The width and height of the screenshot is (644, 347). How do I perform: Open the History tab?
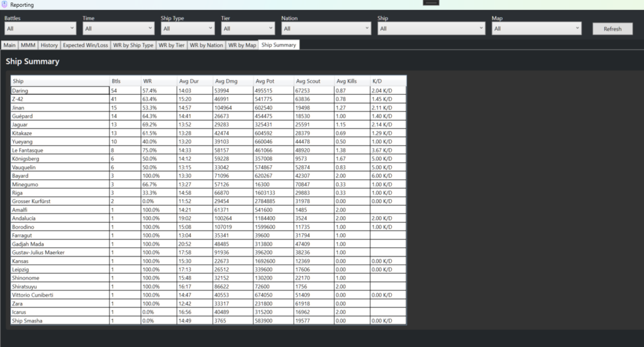[49, 45]
